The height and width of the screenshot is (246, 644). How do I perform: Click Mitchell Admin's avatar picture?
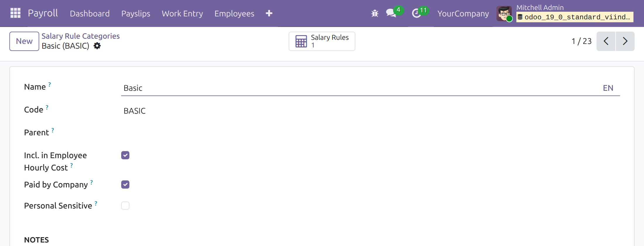pyautogui.click(x=504, y=13)
